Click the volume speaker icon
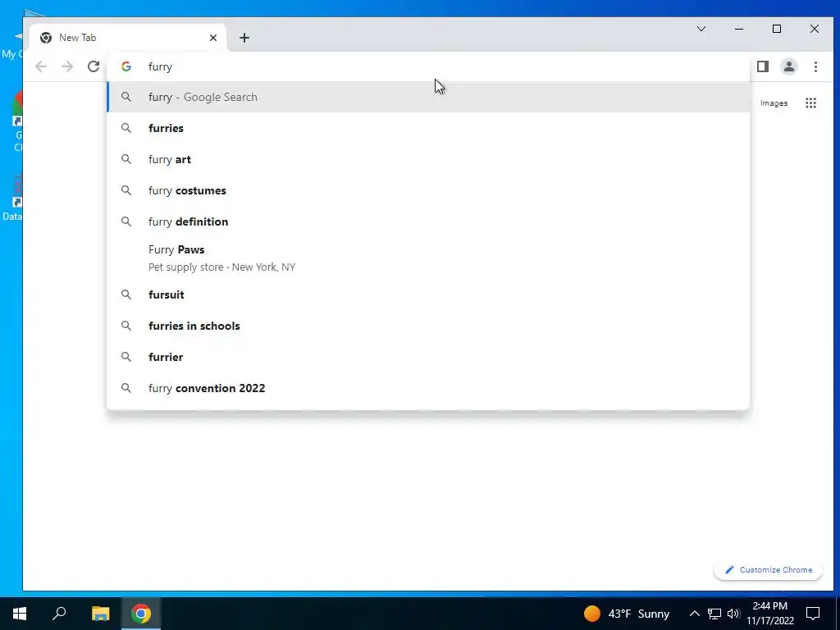 [733, 614]
